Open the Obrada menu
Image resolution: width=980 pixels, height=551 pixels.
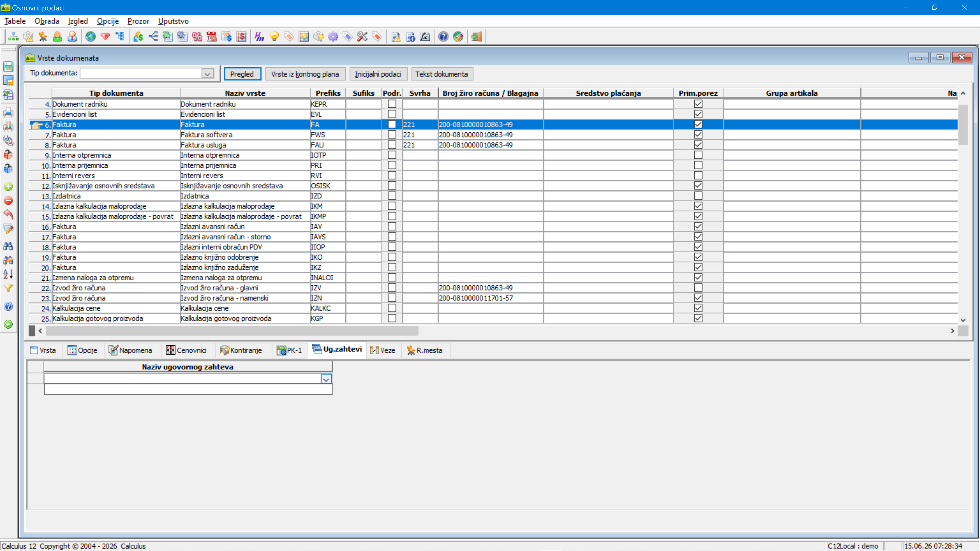[x=47, y=21]
